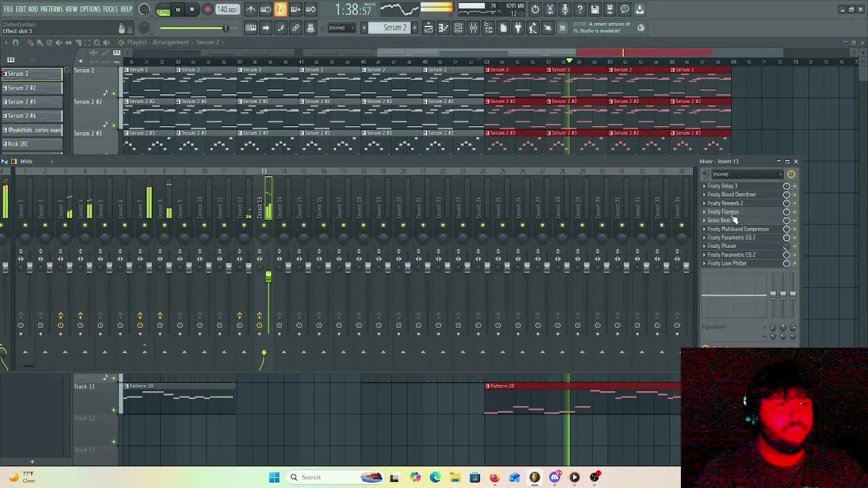
Task: Click the yellow latency clock icon in mixer
Action: 791,174
